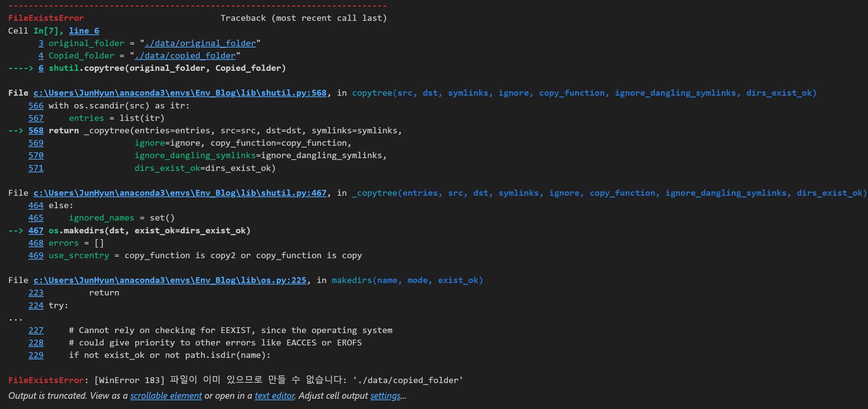
Task: Click line number 569 link
Action: point(36,143)
